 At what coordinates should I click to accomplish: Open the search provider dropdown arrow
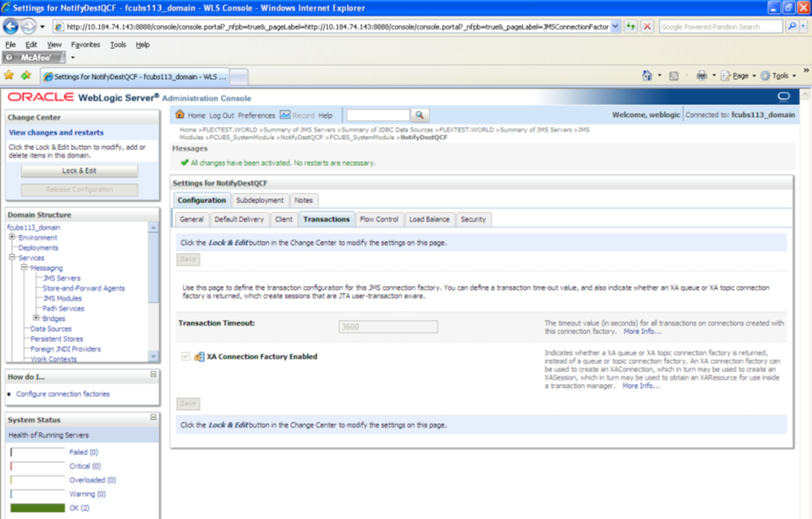(x=803, y=26)
